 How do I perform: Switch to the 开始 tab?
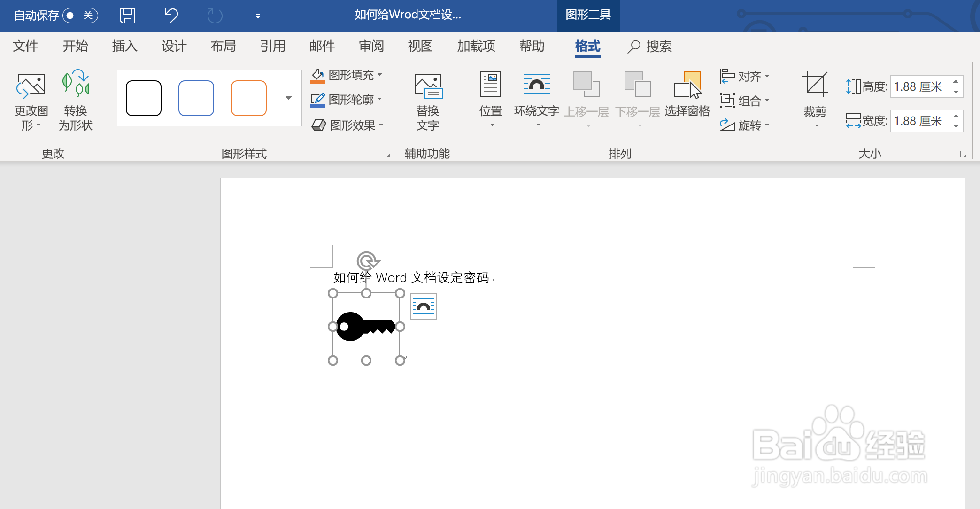[x=75, y=46]
